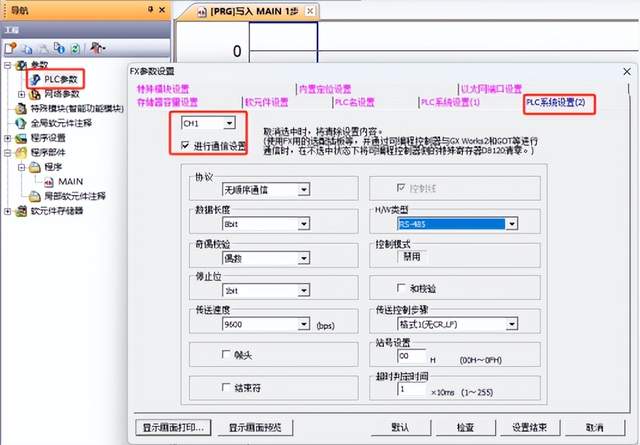Click the 局部软元件注释 folder icon
The height and width of the screenshot is (445, 640).
click(x=36, y=196)
